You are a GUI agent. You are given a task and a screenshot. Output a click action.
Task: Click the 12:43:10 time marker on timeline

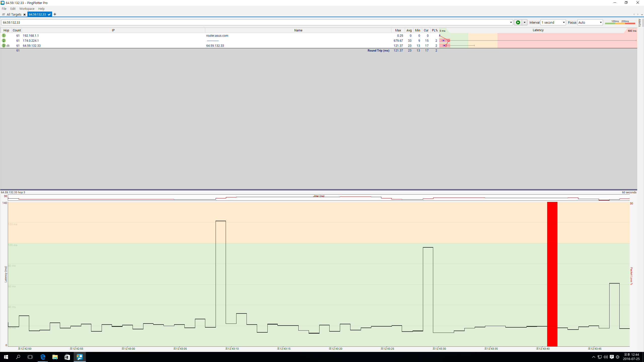pyautogui.click(x=232, y=349)
